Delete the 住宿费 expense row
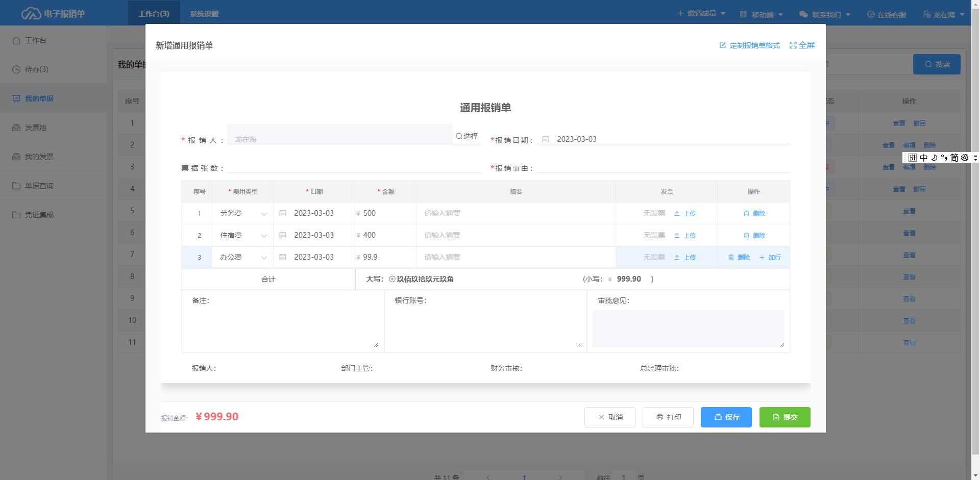Viewport: 980px width, 480px height. 756,235
